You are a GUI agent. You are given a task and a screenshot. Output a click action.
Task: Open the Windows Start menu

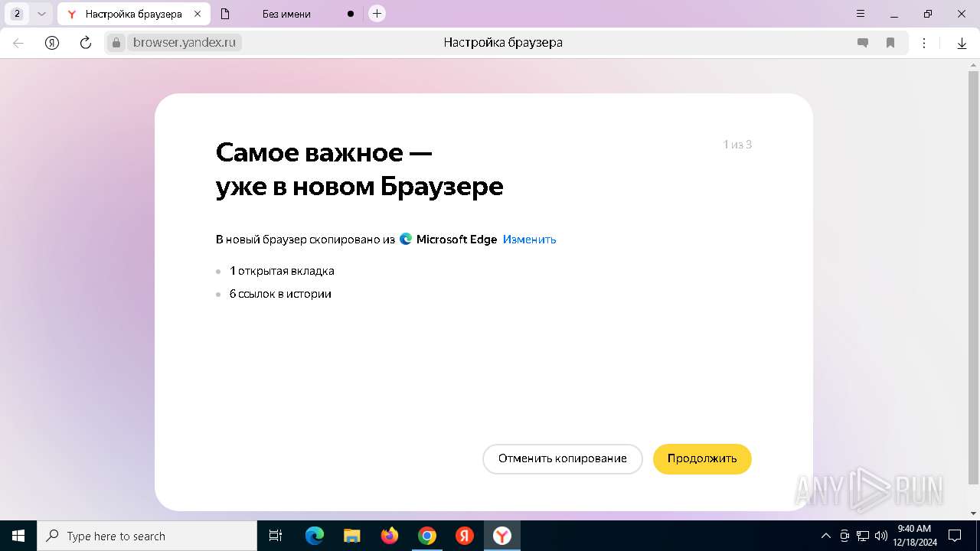pos(18,536)
